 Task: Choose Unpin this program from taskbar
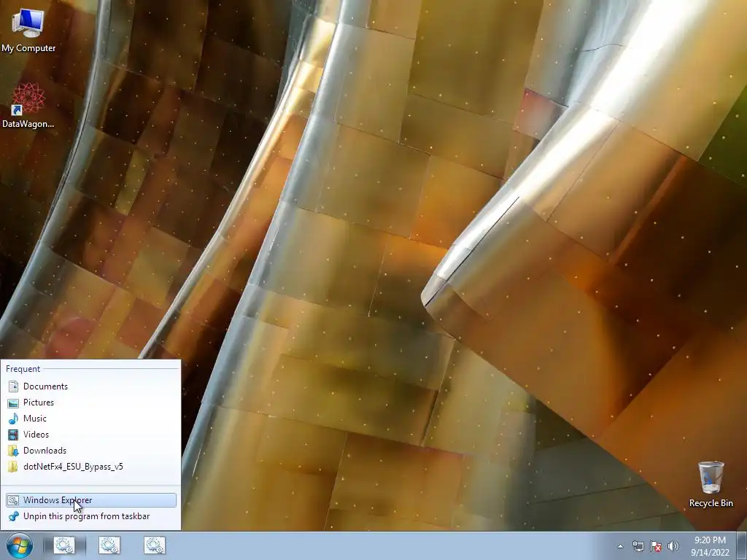(90, 516)
